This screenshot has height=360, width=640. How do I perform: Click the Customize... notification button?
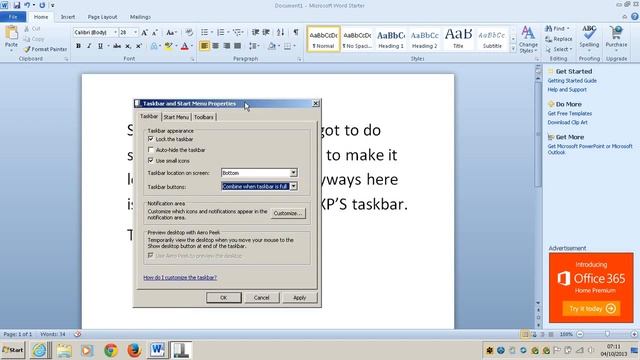tap(288, 213)
